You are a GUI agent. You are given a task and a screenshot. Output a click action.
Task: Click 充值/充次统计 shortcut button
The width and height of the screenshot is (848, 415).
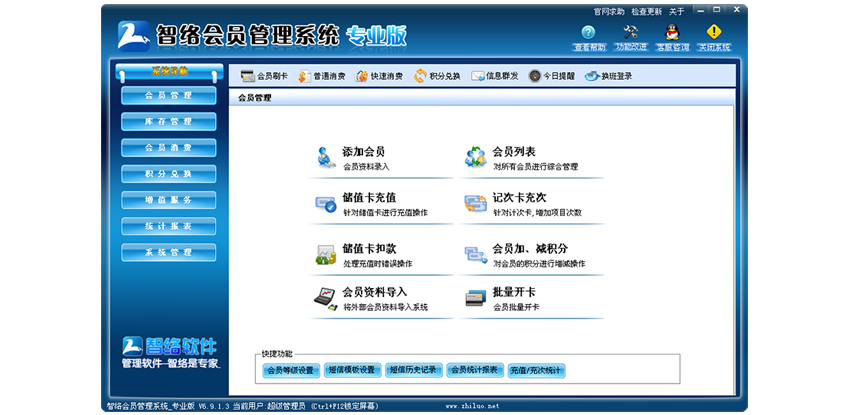[x=536, y=371]
